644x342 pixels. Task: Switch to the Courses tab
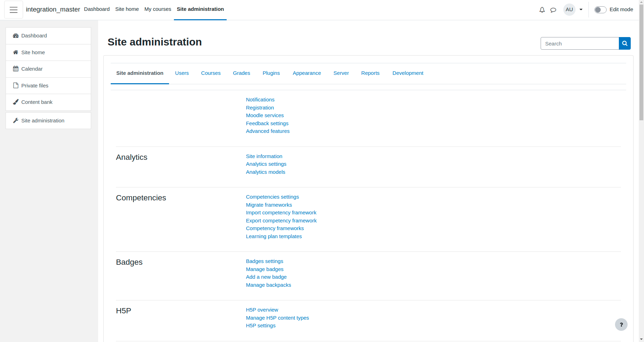[211, 73]
